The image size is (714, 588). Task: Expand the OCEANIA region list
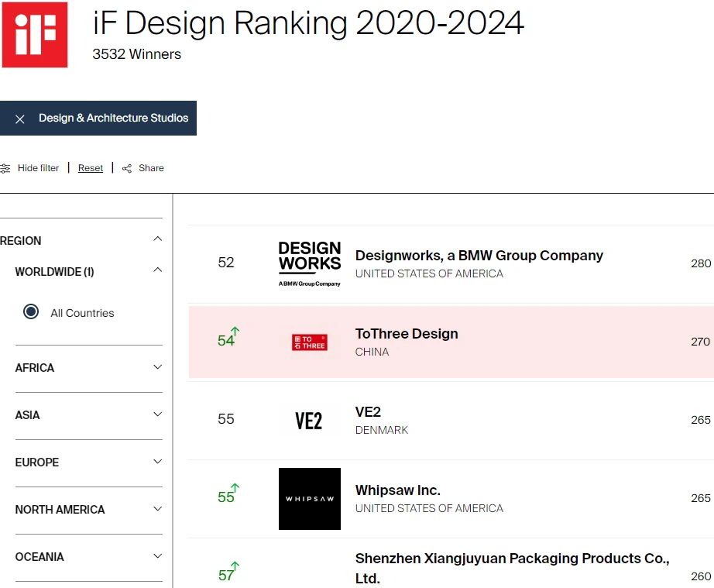(157, 556)
